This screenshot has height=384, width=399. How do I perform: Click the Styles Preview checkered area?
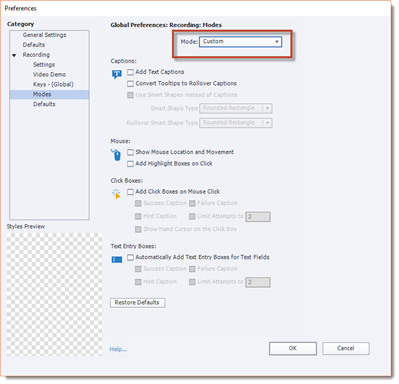[54, 294]
